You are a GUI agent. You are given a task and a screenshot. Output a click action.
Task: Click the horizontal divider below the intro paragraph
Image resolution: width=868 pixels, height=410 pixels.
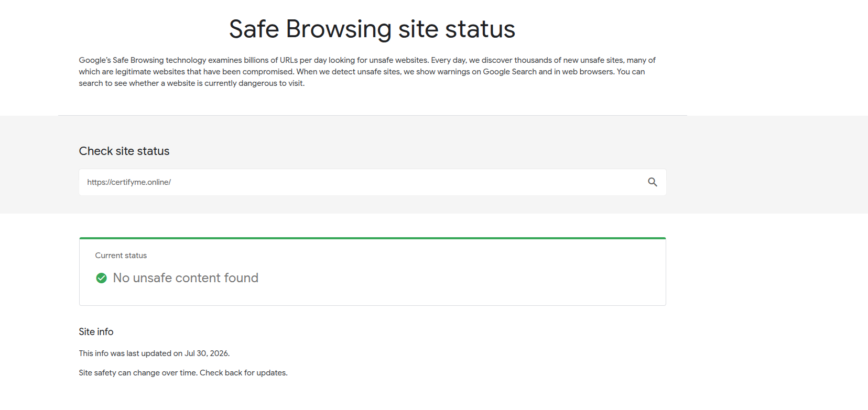[373, 115]
